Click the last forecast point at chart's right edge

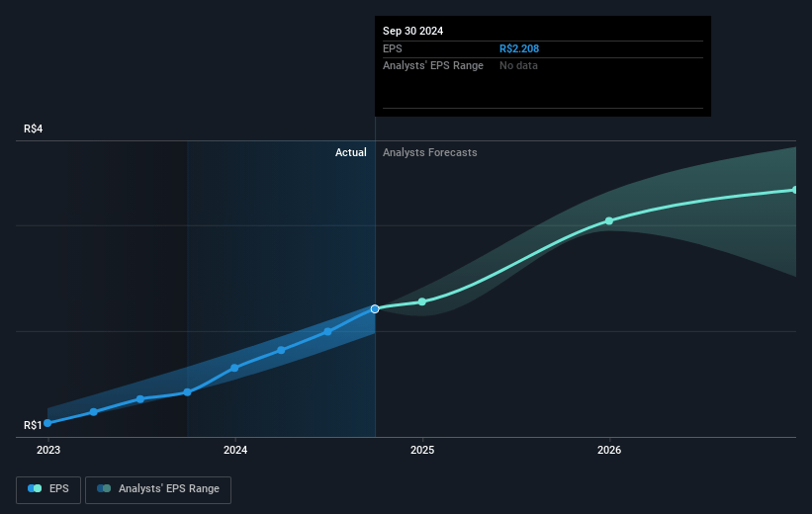[x=795, y=190]
